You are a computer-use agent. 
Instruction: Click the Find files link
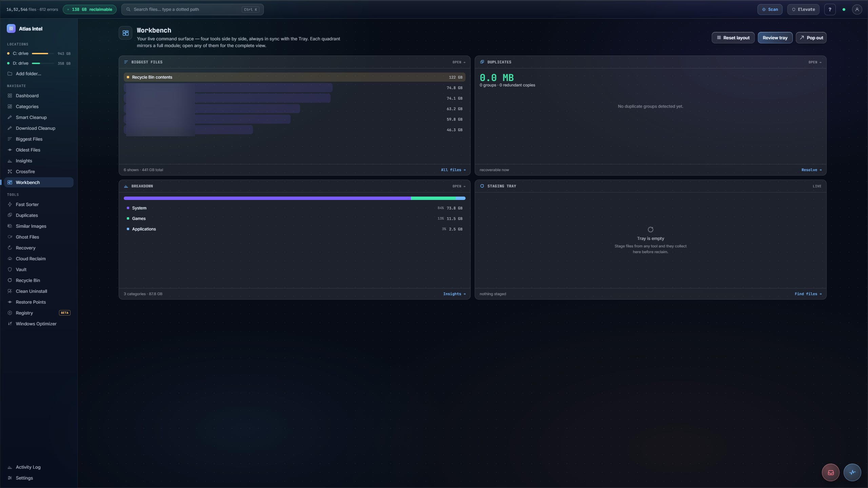pos(808,294)
